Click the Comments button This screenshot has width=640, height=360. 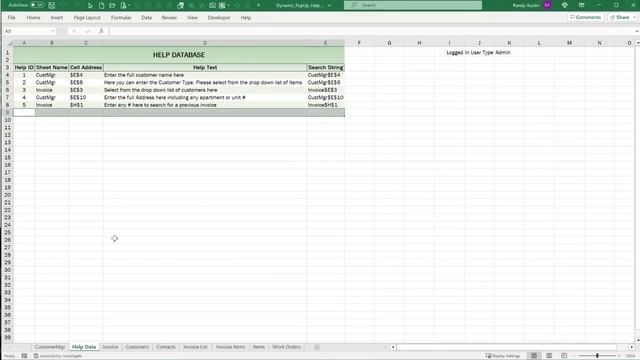pos(585,17)
